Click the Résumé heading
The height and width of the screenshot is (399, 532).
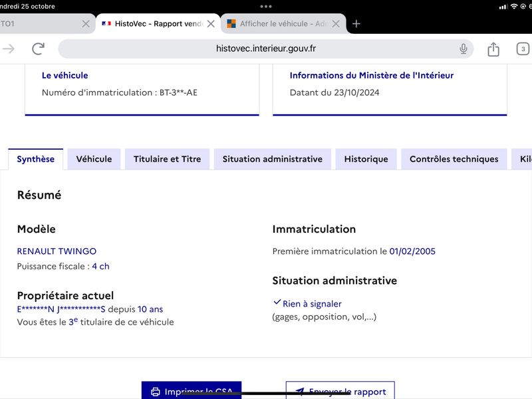click(39, 195)
